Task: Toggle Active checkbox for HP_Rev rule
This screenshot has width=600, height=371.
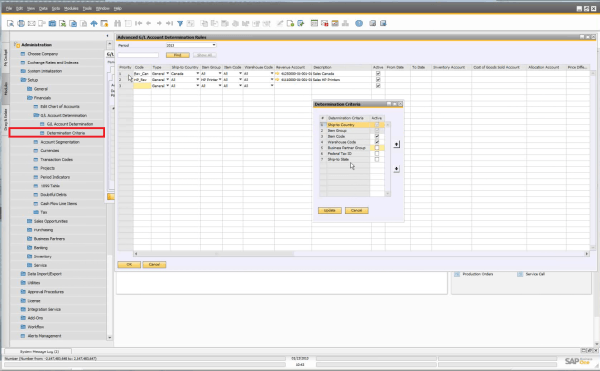Action: 378,80
